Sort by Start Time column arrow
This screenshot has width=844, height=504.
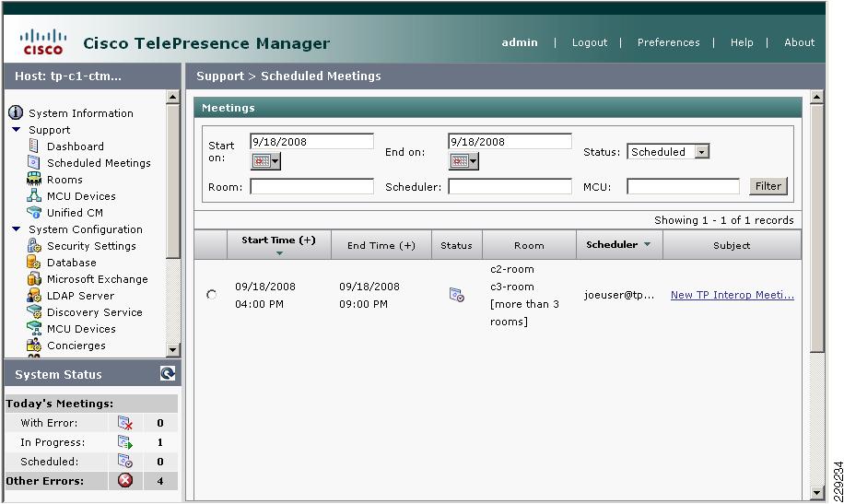[279, 253]
